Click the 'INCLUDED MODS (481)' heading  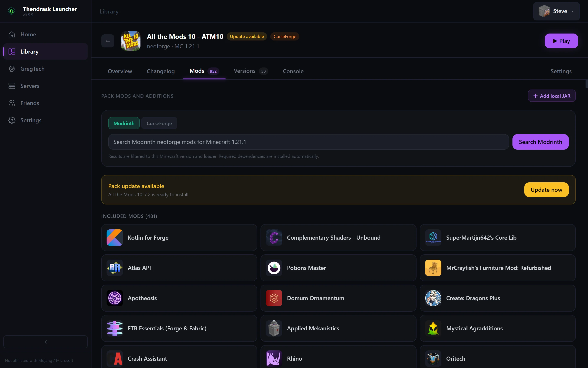point(129,216)
